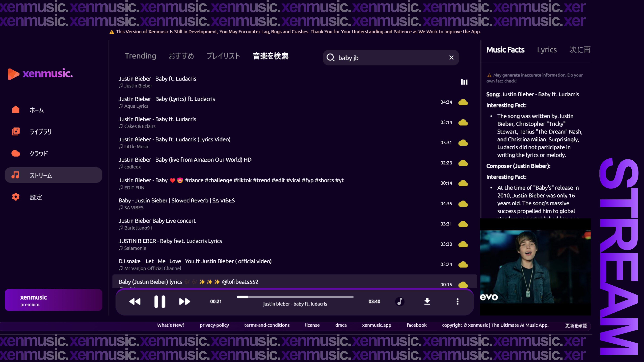The image size is (644, 362).
Task: Click the download icon in player bar
Action: coord(427,301)
